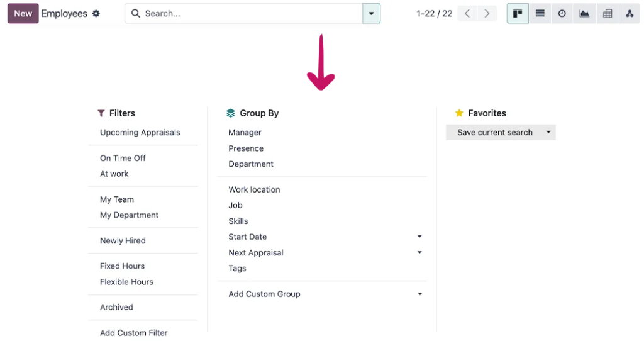Open the Activity clock view
Screen dimensions: 644x341
click(x=562, y=14)
